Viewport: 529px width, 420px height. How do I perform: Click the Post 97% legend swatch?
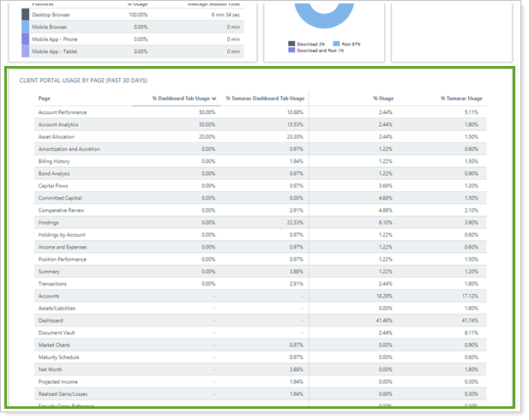[x=335, y=42]
